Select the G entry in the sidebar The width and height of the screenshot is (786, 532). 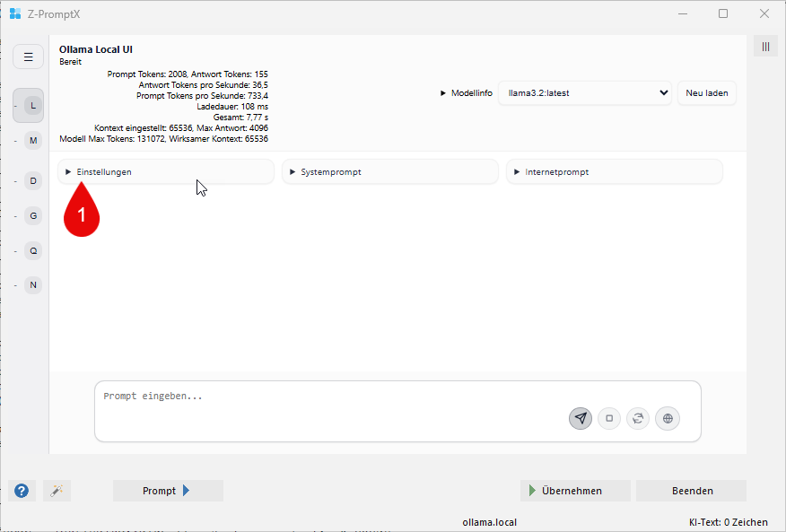33,215
